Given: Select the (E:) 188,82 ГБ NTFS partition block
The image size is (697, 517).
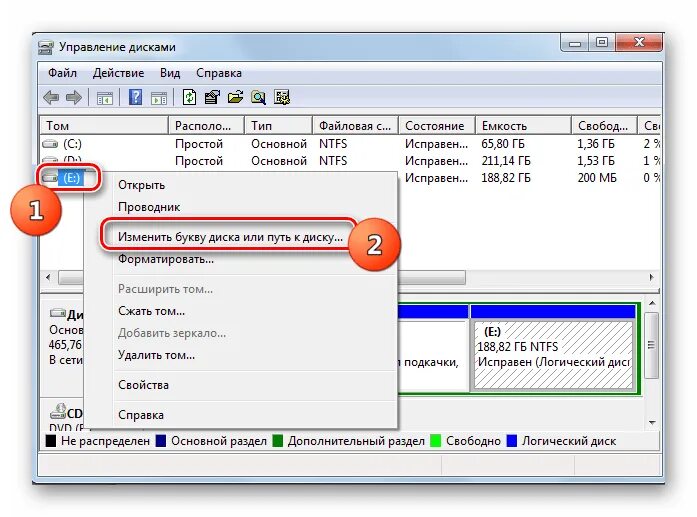Looking at the screenshot, I should 553,355.
